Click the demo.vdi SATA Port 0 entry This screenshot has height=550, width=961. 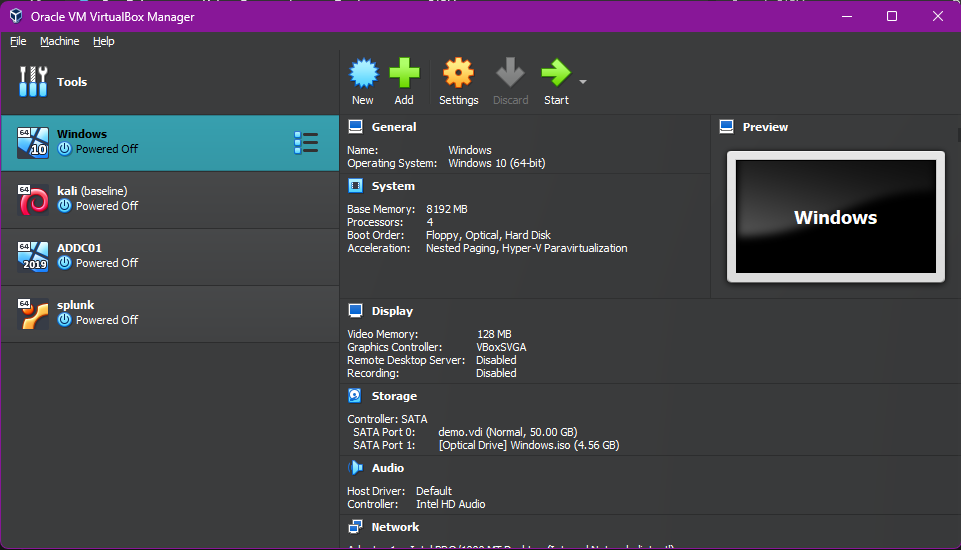click(x=507, y=432)
